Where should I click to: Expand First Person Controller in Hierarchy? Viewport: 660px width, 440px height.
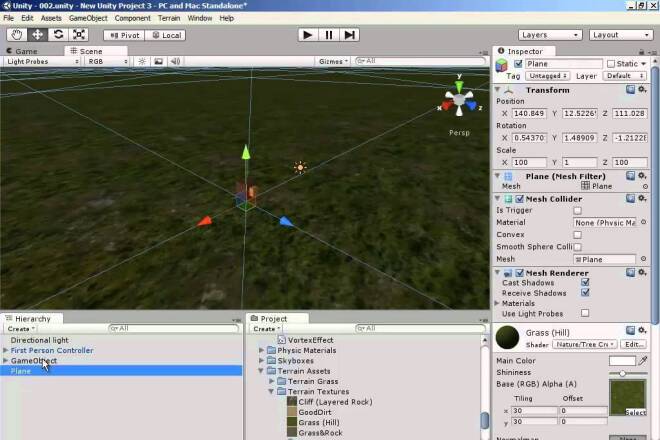coord(5,350)
